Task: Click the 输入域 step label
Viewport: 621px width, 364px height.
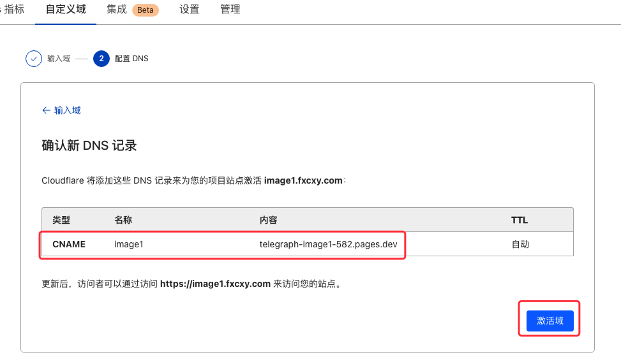Action: tap(59, 59)
